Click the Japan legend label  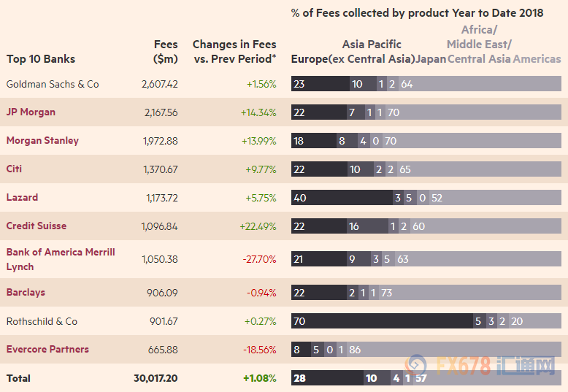[x=431, y=58]
